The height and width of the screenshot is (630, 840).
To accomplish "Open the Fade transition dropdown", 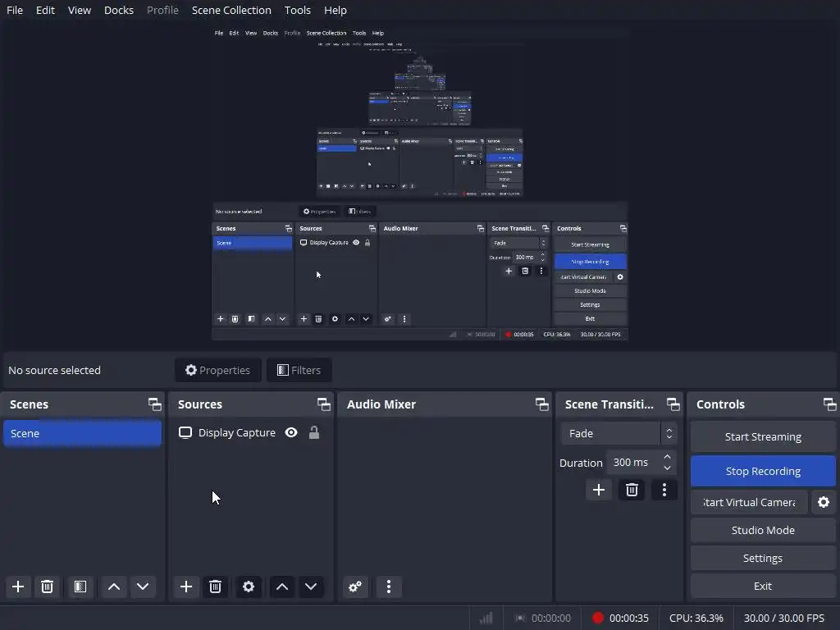I will (619, 433).
